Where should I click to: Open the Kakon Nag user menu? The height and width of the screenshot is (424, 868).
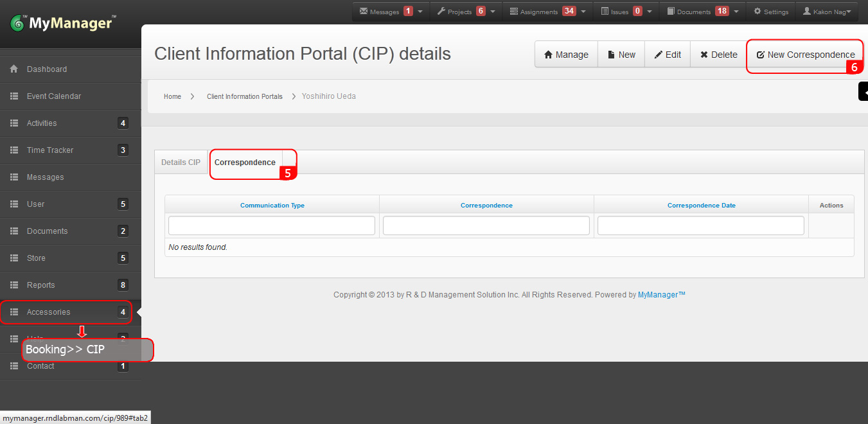click(828, 12)
